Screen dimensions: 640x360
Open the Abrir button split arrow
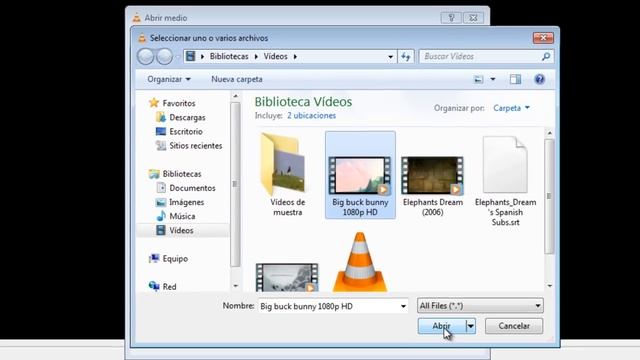point(471,326)
